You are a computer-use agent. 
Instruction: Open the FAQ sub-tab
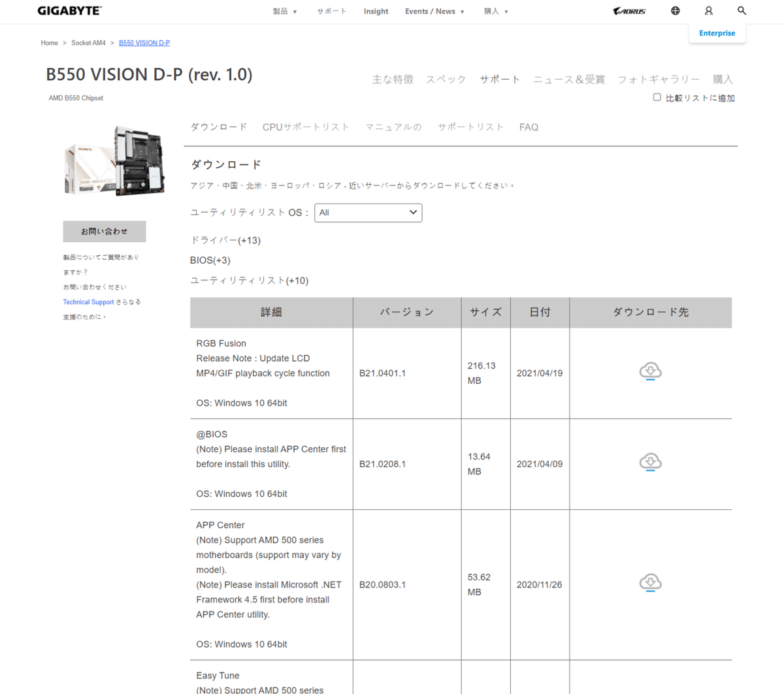[529, 127]
